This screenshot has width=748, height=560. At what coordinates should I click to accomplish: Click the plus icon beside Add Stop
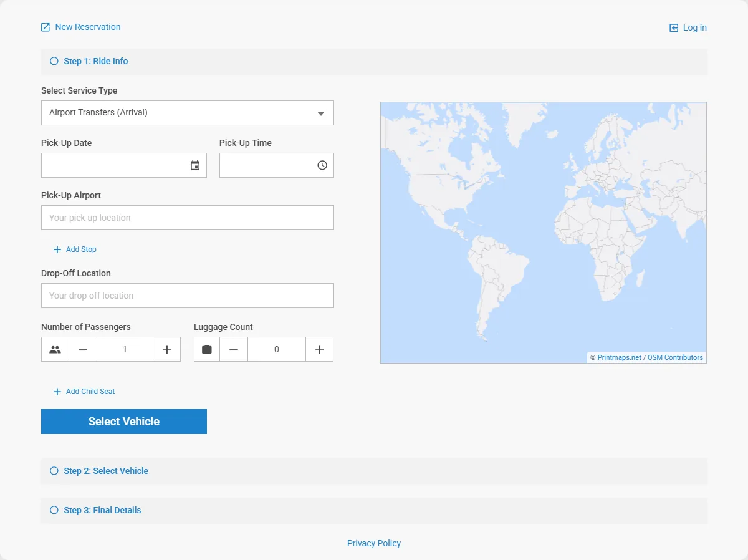point(57,249)
